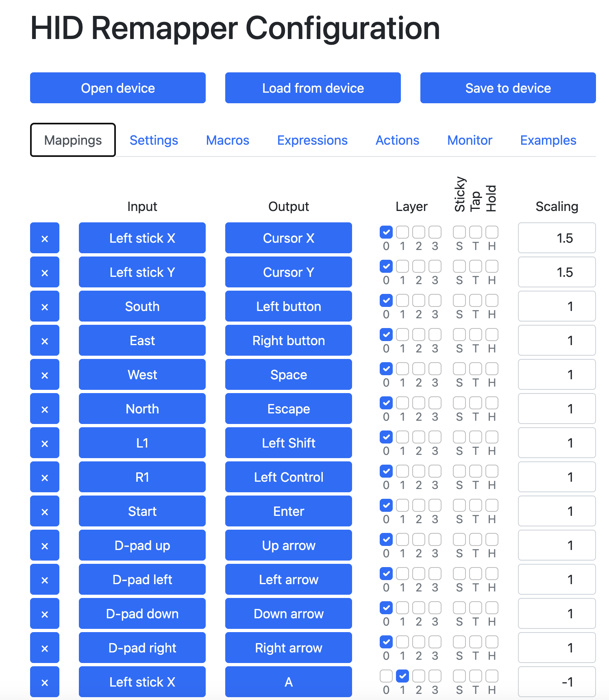Open the Left Shift output picker
This screenshot has width=609, height=700.
point(289,443)
